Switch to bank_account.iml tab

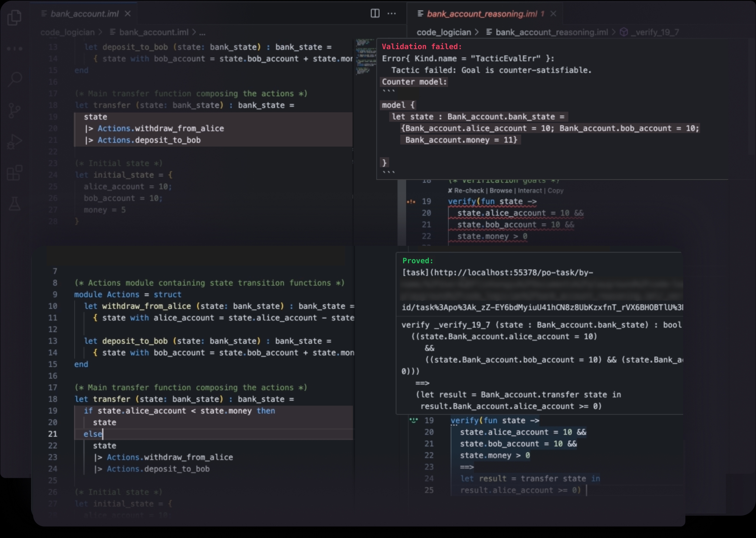pyautogui.click(x=84, y=14)
